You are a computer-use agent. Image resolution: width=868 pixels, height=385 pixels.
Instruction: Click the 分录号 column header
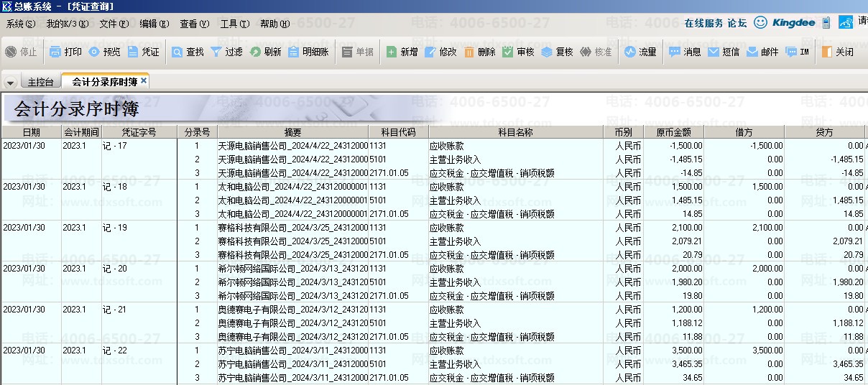(x=197, y=132)
